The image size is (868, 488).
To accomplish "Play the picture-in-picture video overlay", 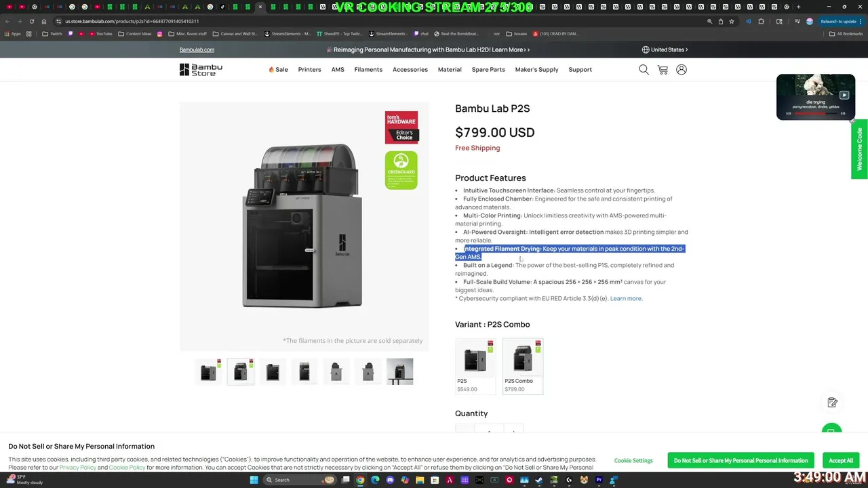I will (844, 96).
